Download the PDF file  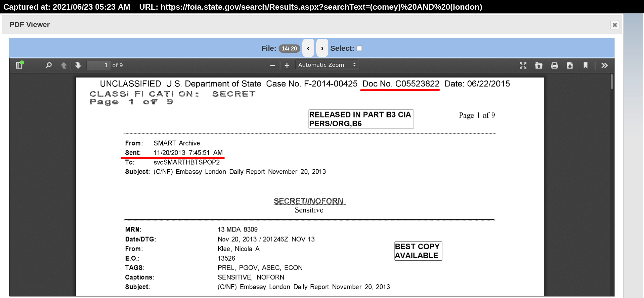tap(570, 65)
